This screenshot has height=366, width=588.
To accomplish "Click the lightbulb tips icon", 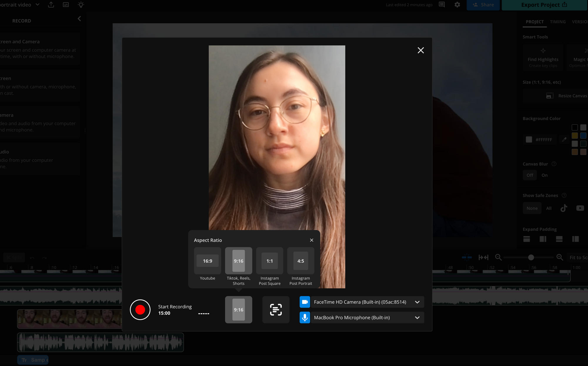I will 81,5.
